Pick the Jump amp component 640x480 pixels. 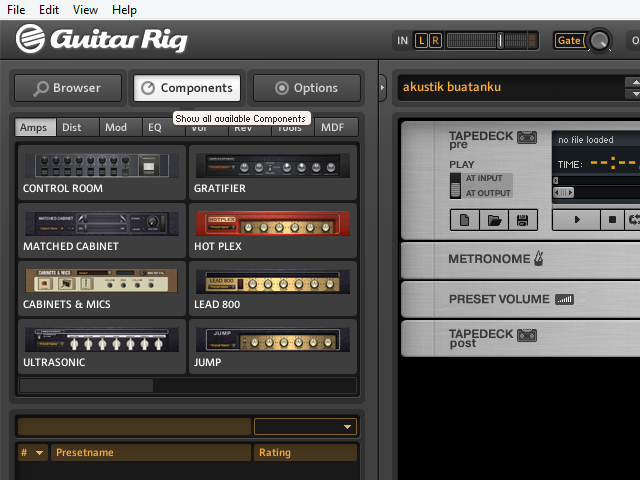(x=273, y=346)
